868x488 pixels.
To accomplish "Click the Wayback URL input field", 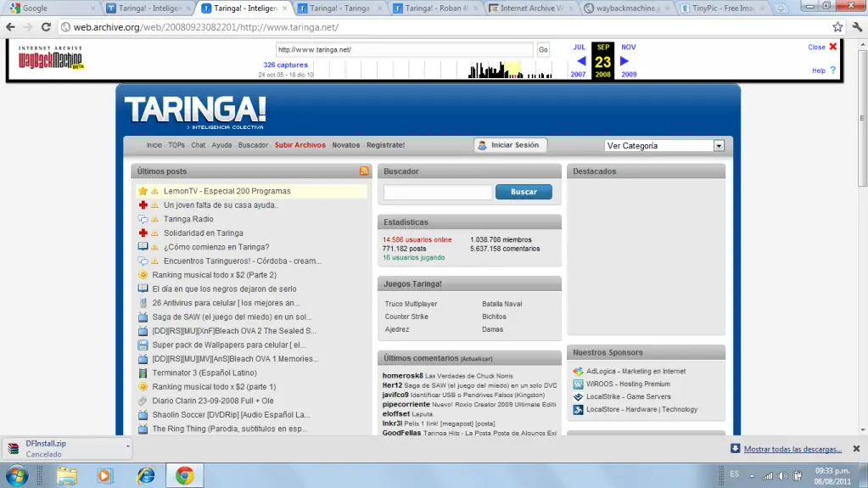I will 405,50.
